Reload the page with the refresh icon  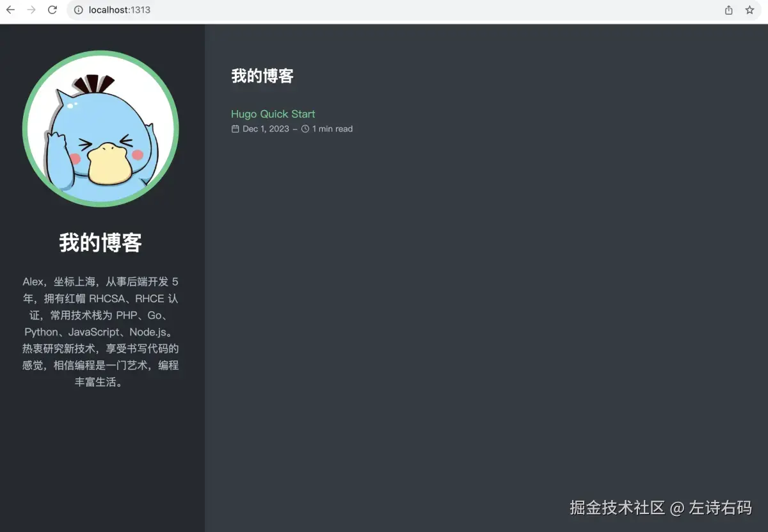pyautogui.click(x=53, y=10)
